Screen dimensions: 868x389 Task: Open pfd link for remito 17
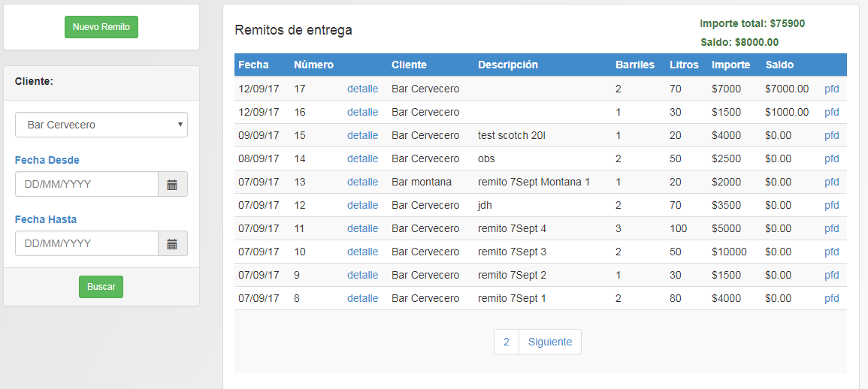coord(831,89)
